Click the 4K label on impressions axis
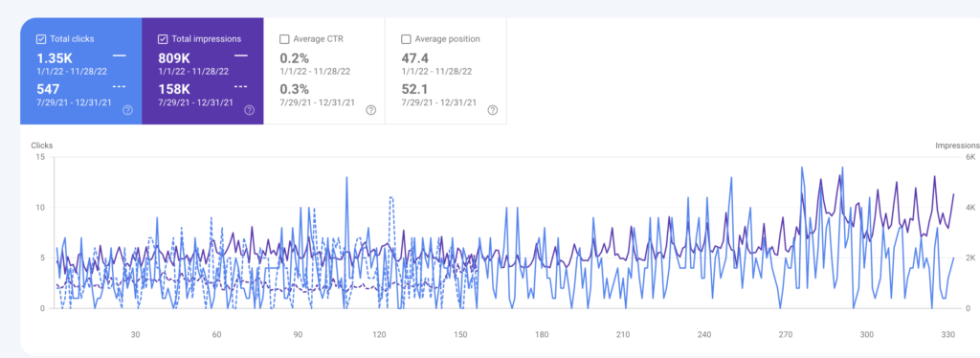 click(x=970, y=208)
